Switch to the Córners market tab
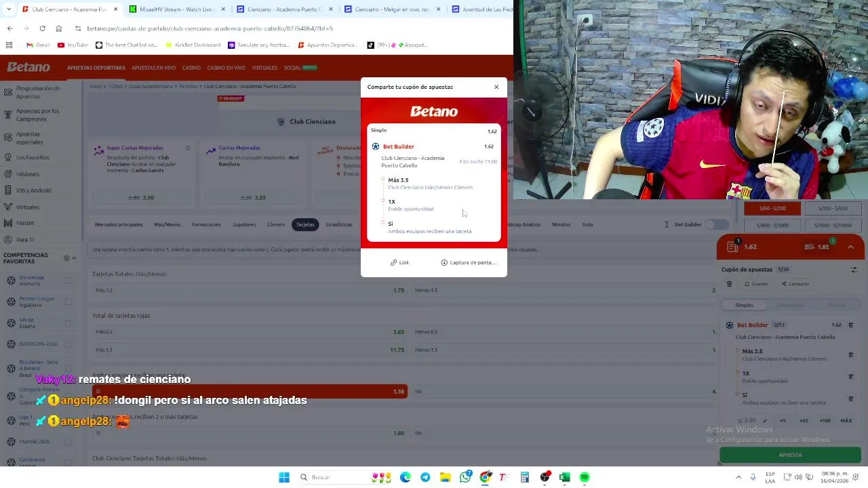 pyautogui.click(x=276, y=224)
